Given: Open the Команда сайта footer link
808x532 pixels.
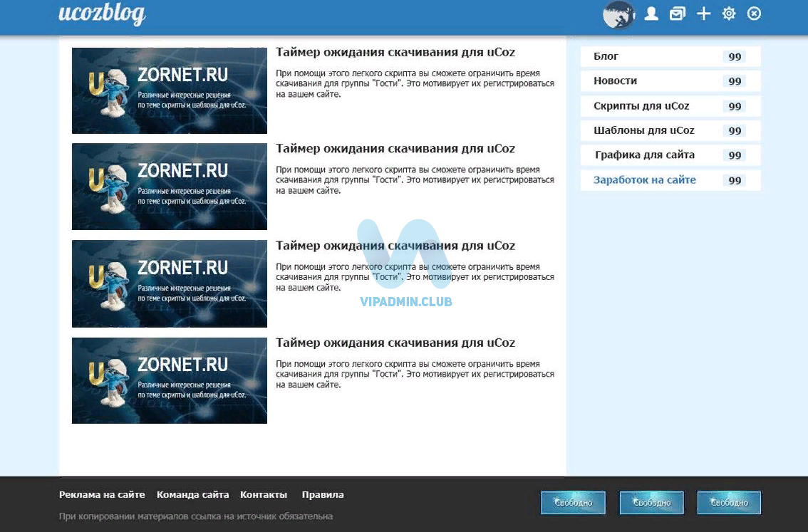Looking at the screenshot, I should point(192,494).
